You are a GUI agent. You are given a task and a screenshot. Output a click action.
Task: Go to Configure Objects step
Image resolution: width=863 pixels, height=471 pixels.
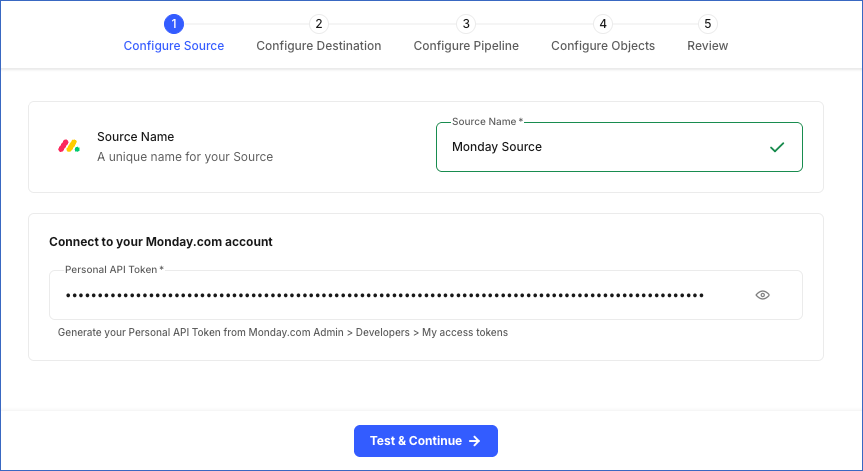tap(603, 46)
